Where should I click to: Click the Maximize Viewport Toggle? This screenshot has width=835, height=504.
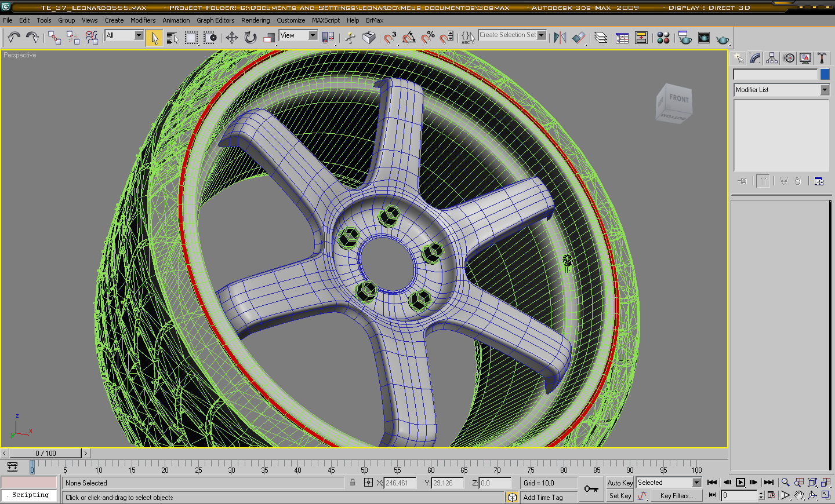click(826, 495)
